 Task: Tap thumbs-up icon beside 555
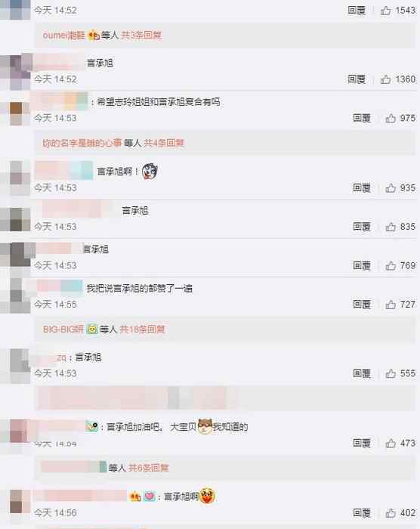point(391,373)
